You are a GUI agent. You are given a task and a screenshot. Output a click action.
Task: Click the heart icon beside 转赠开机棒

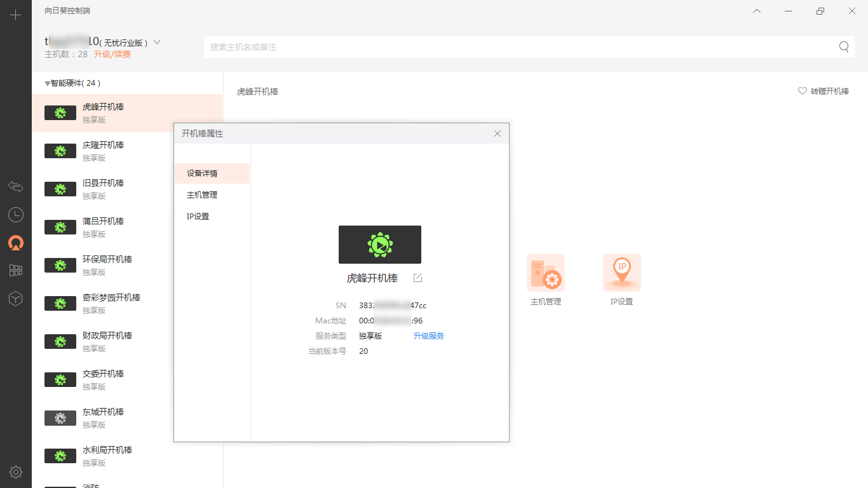[x=803, y=91]
